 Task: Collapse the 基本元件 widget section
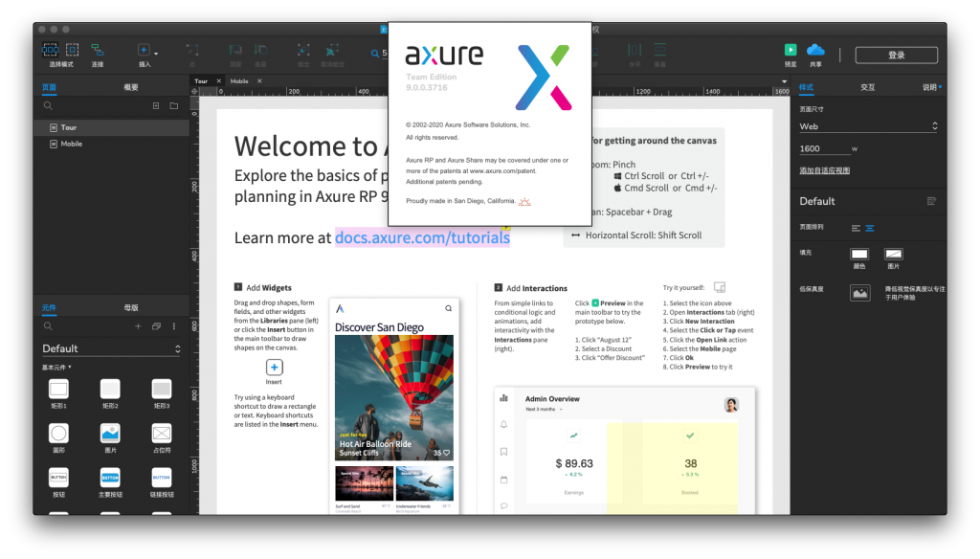[x=56, y=367]
